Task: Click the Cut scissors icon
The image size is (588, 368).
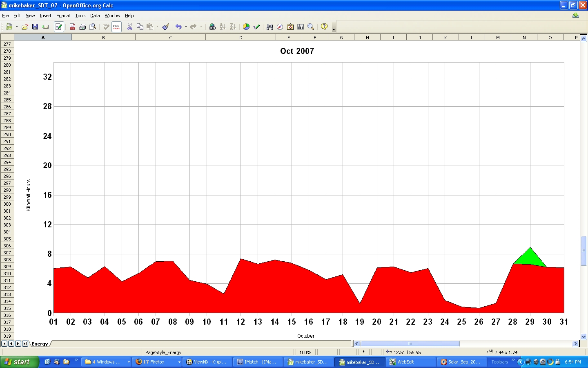Action: point(129,27)
